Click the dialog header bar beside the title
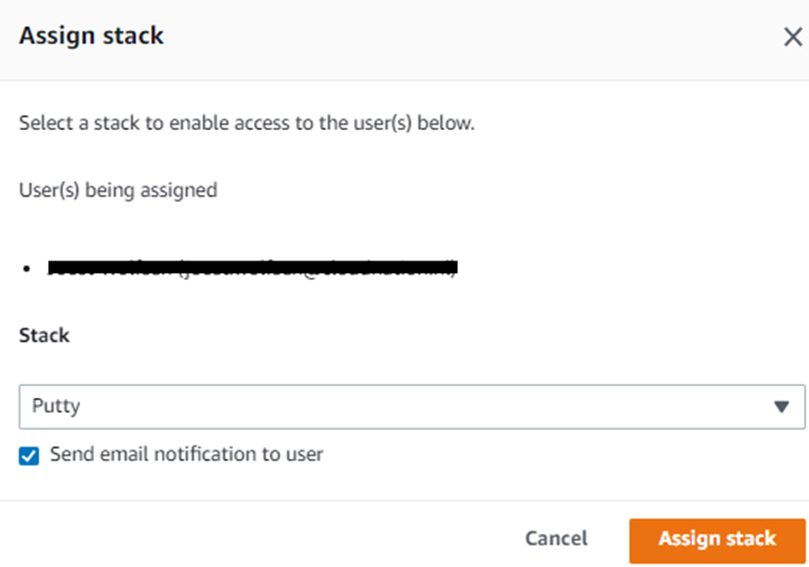This screenshot has height=567, width=809. tap(450, 38)
